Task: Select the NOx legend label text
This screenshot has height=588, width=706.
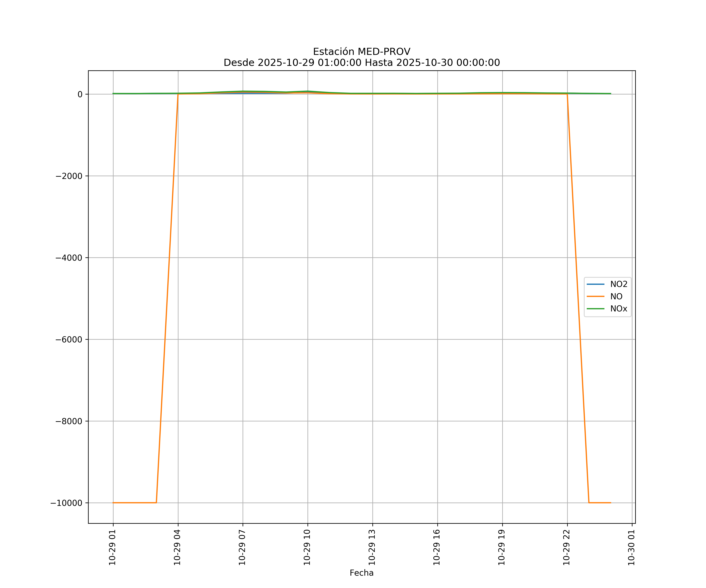Action: pyautogui.click(x=619, y=309)
